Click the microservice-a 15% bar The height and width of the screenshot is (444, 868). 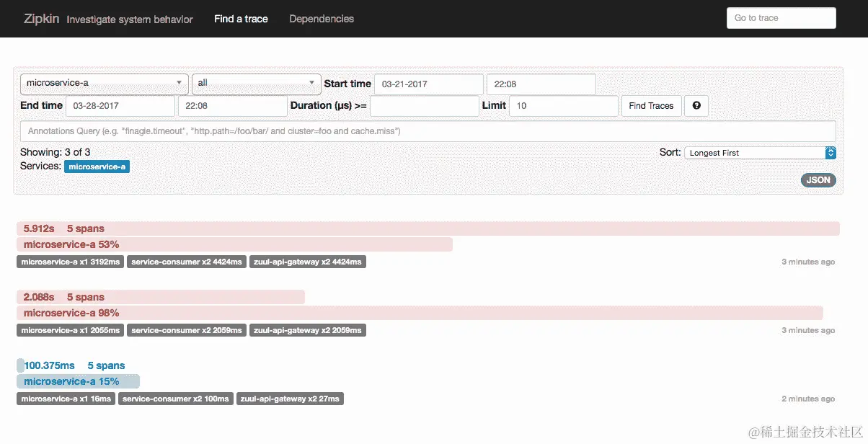[78, 381]
